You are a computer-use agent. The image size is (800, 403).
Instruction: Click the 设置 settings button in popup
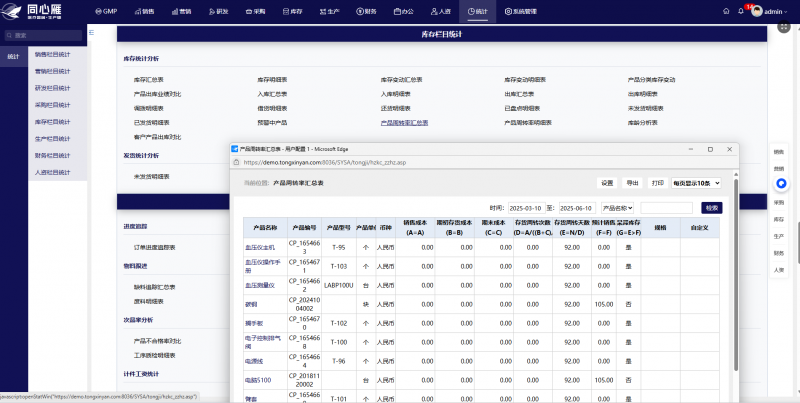coord(606,183)
